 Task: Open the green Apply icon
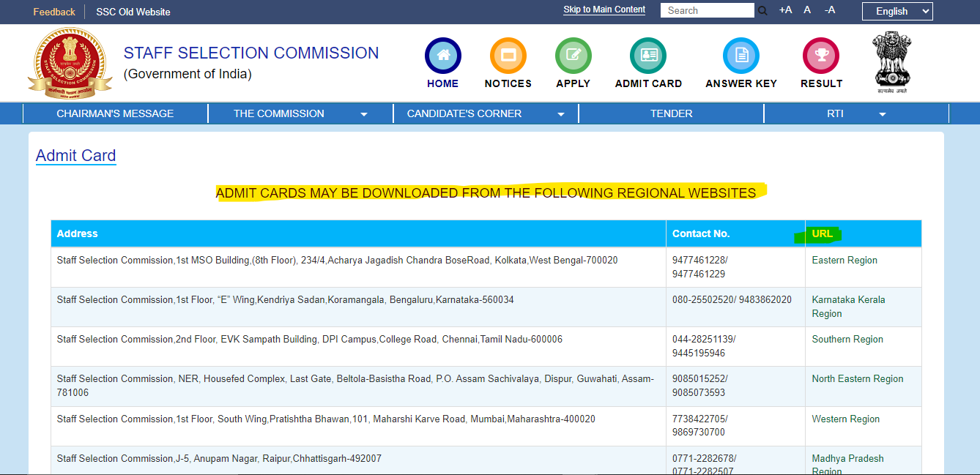coord(573,56)
